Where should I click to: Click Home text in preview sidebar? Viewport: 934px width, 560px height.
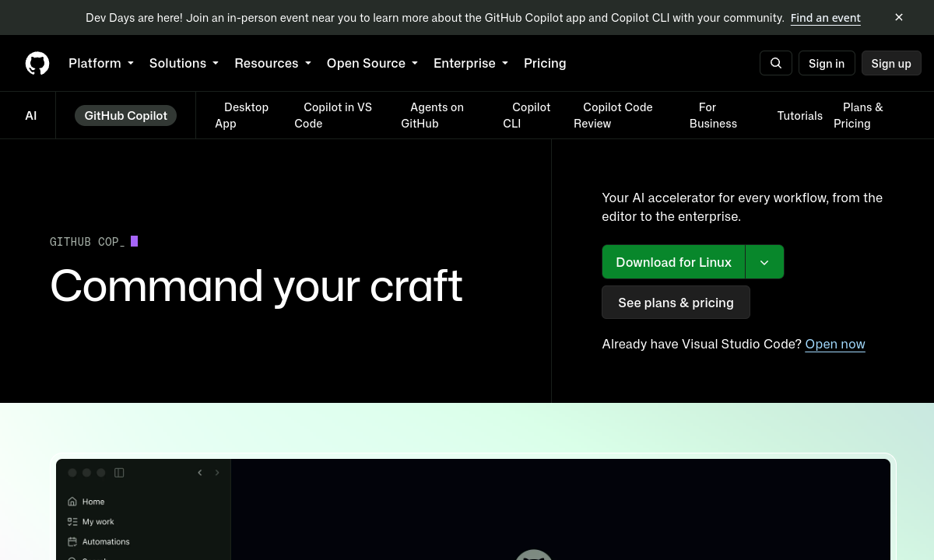click(x=93, y=502)
